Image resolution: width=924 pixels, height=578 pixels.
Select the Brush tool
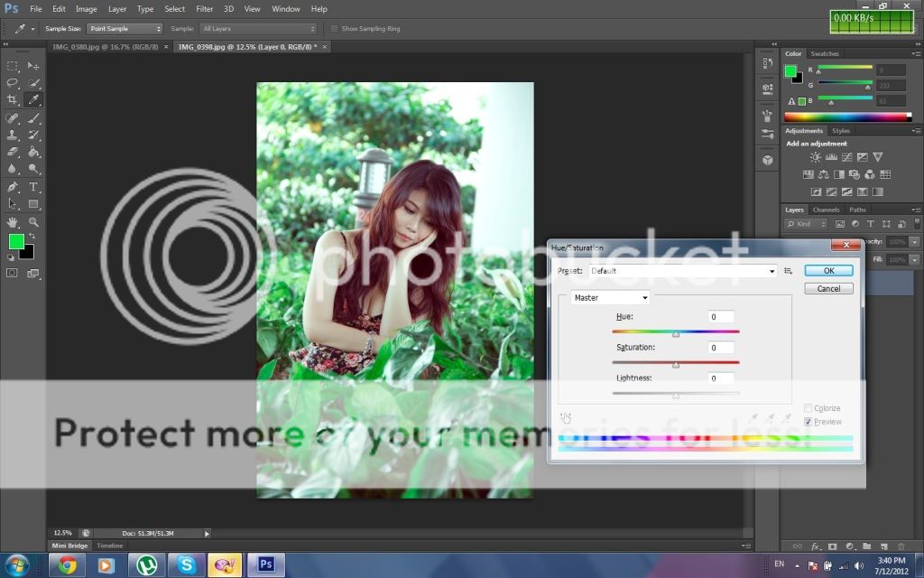point(33,118)
